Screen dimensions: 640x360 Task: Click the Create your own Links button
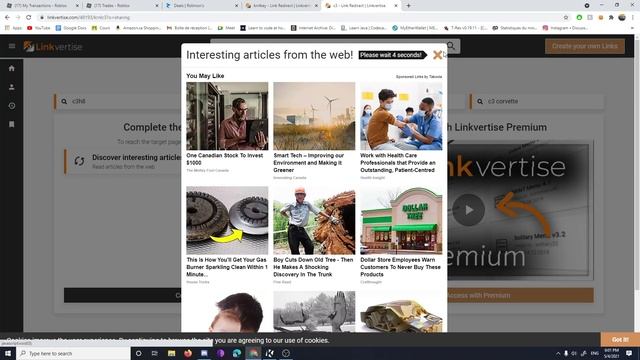[x=584, y=46]
